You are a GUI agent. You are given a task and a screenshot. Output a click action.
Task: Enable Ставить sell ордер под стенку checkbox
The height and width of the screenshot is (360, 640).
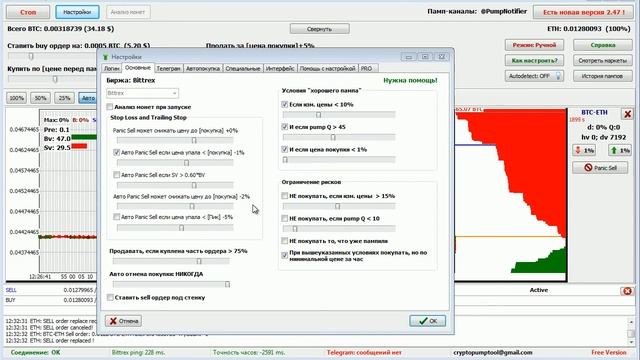[110, 298]
